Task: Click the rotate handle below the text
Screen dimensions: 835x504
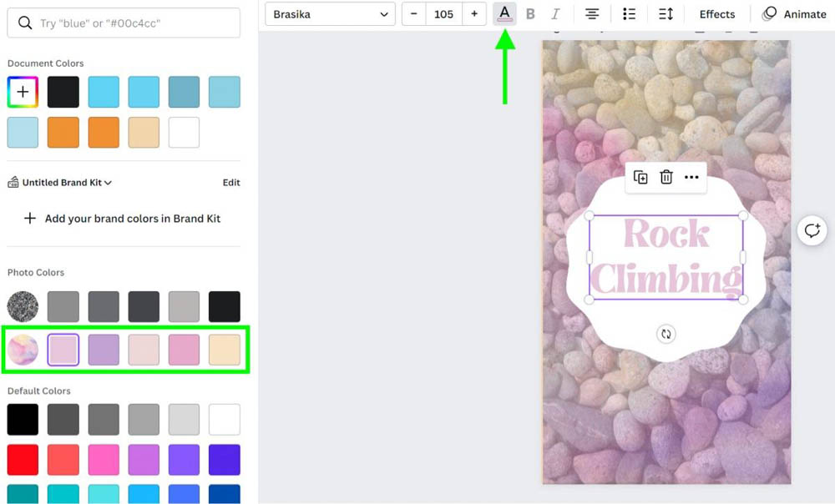Action: [665, 334]
